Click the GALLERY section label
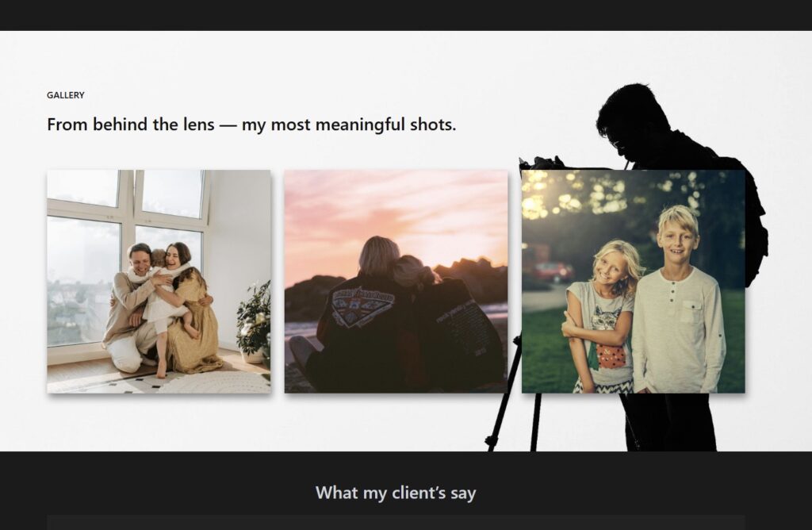 [66, 95]
